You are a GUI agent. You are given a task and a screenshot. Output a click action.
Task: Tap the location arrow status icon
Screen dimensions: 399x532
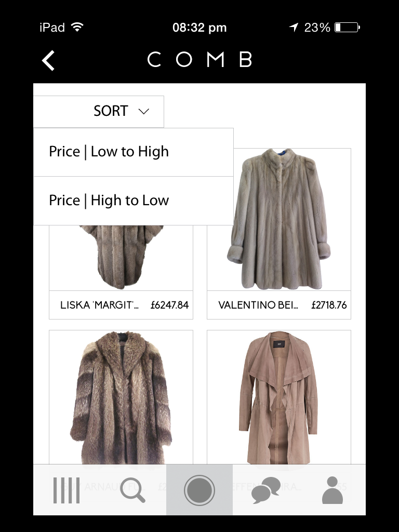(294, 27)
